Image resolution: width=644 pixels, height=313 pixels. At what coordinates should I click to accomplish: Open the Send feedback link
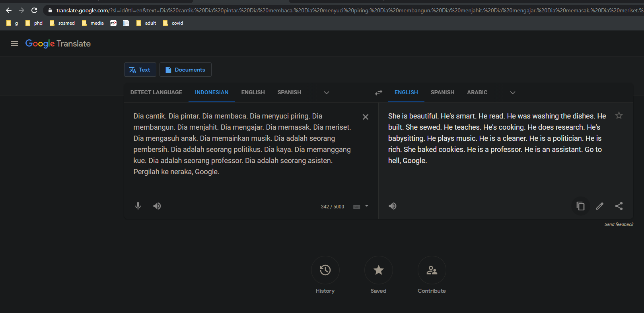(619, 224)
